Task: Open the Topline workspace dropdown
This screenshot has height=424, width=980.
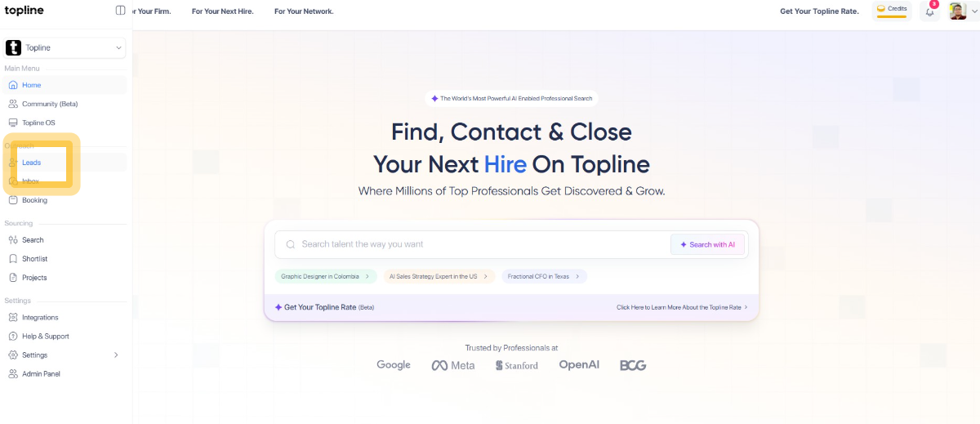Action: pos(65,48)
